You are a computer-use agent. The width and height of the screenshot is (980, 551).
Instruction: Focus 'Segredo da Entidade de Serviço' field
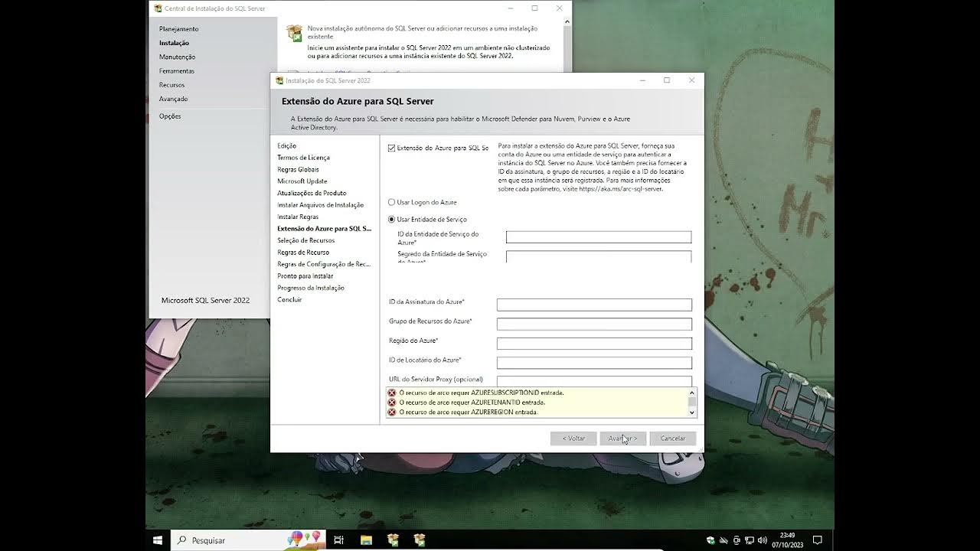(x=599, y=256)
